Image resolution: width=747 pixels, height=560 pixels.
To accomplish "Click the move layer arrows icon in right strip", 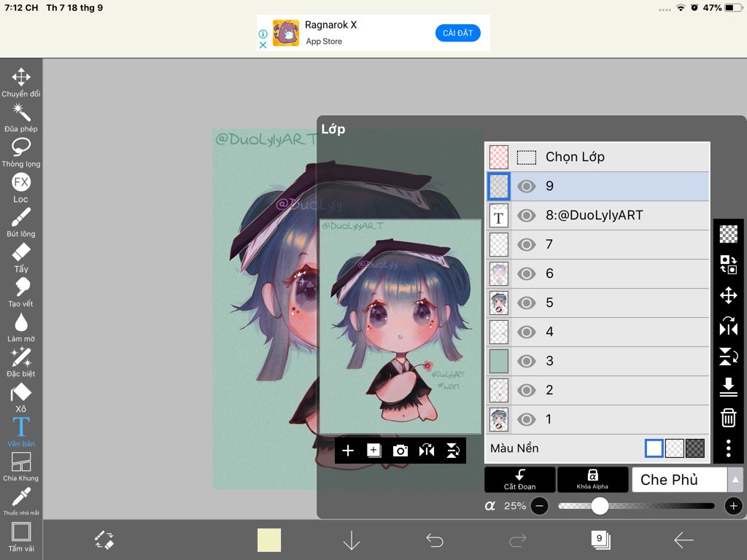I will click(x=729, y=295).
